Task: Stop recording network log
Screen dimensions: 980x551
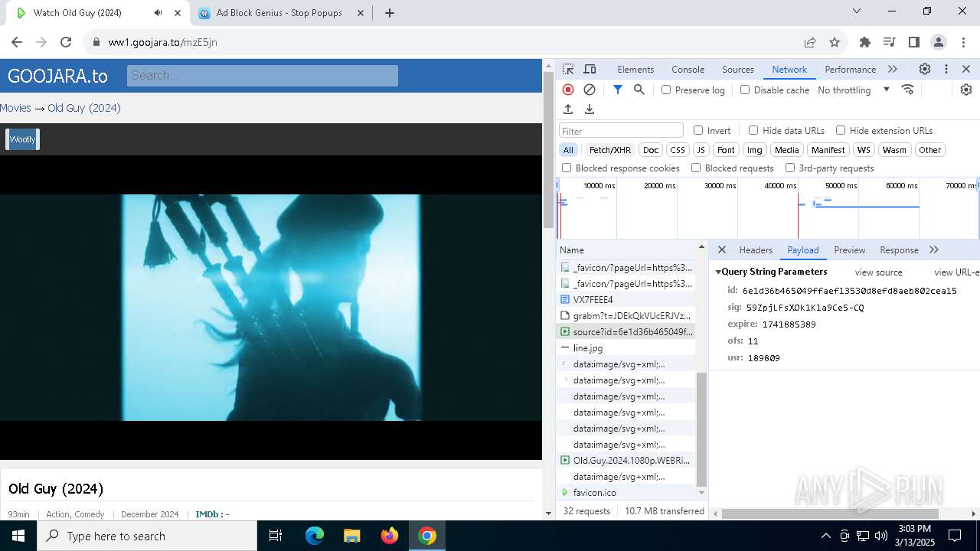Action: 568,90
